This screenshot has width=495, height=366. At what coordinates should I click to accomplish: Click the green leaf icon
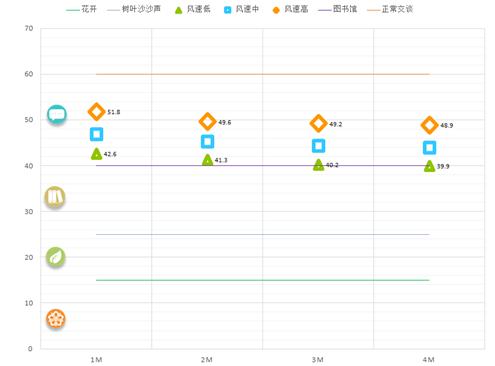(55, 257)
